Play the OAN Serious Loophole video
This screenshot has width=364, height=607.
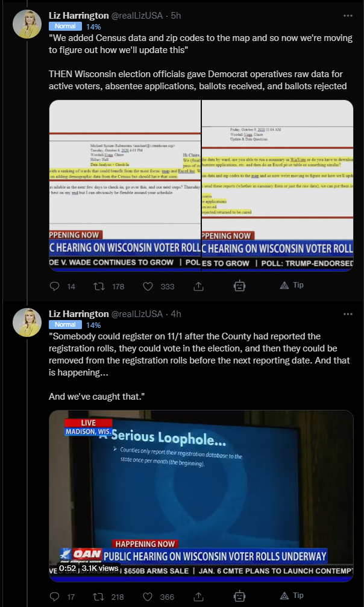click(x=201, y=496)
